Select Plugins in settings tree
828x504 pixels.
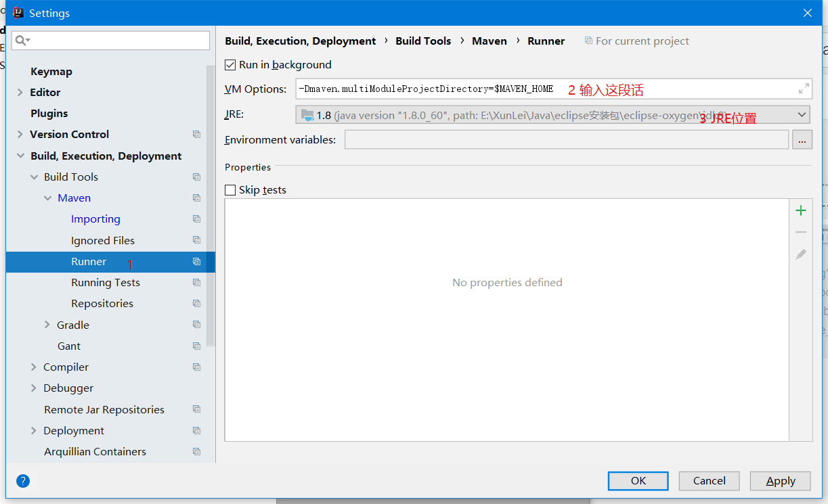click(x=49, y=114)
